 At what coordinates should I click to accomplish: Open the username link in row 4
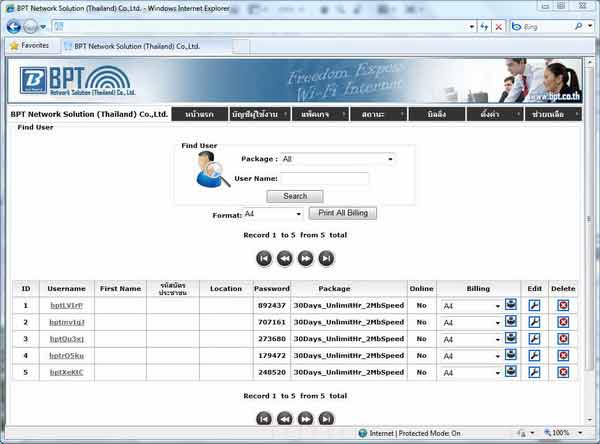67,356
